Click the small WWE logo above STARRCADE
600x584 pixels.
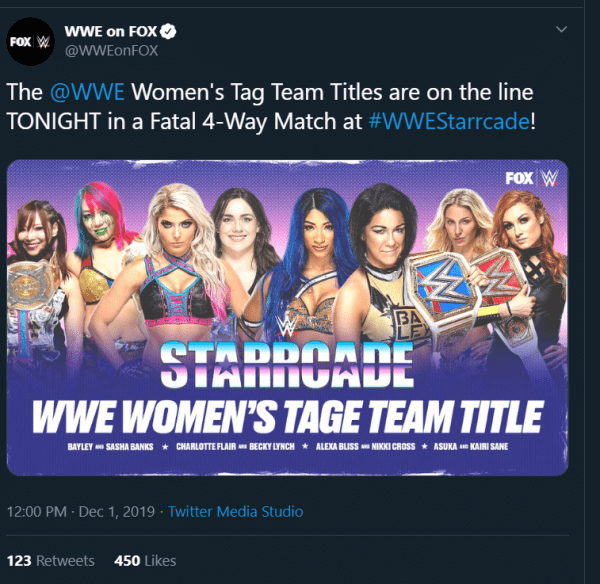click(x=286, y=326)
